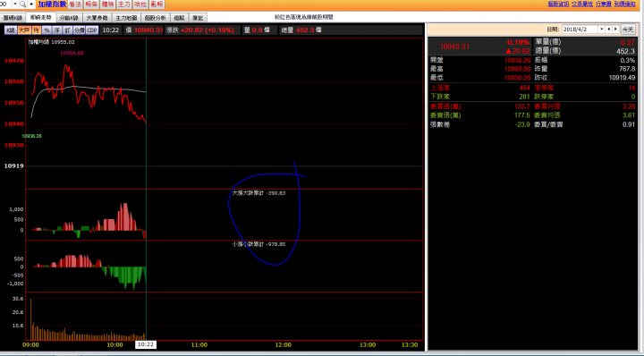Toggle the 均 average line
This screenshot has height=356, width=644.
pyautogui.click(x=36, y=30)
